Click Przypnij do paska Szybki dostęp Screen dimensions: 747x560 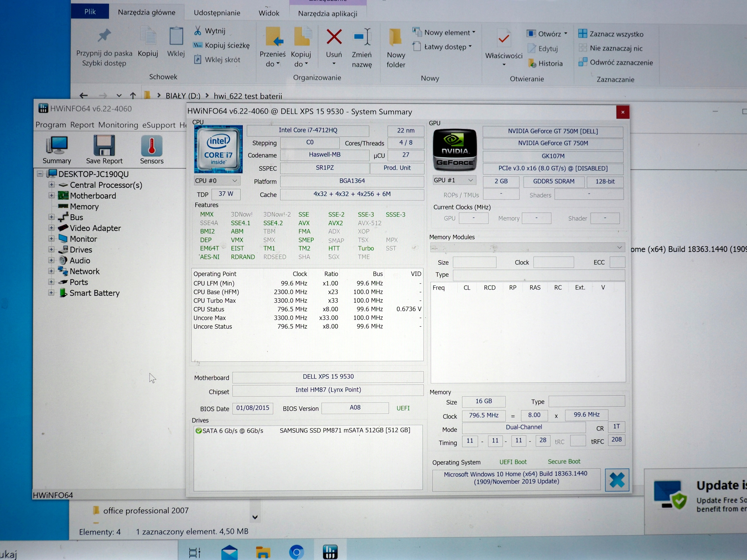(104, 48)
